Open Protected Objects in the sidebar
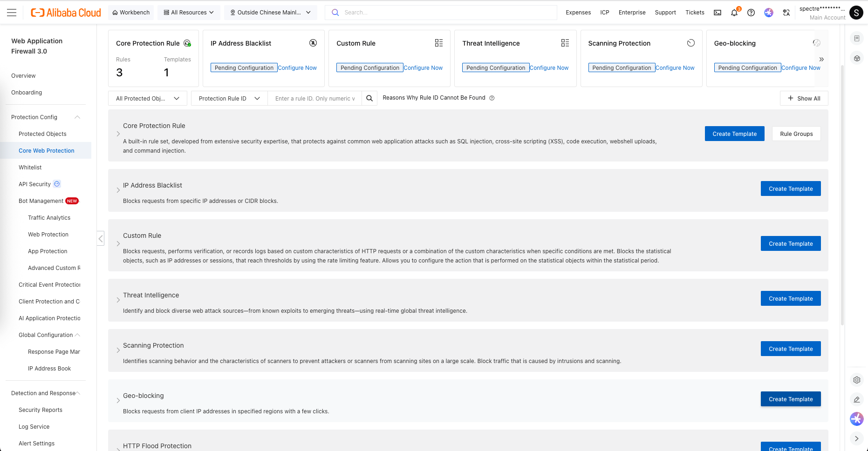 click(42, 134)
